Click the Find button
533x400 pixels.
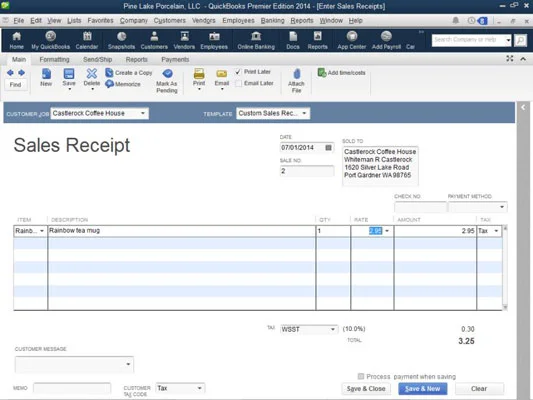pos(15,85)
